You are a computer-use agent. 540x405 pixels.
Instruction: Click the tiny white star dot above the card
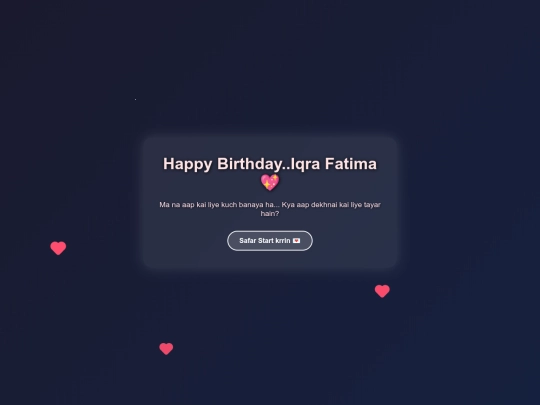[135, 99]
